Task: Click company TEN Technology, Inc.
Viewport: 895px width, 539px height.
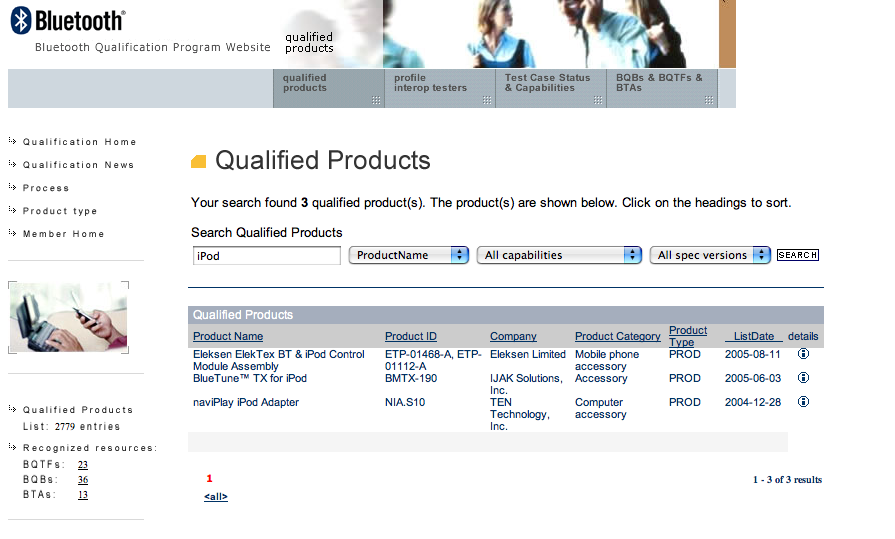Action: (x=519, y=414)
